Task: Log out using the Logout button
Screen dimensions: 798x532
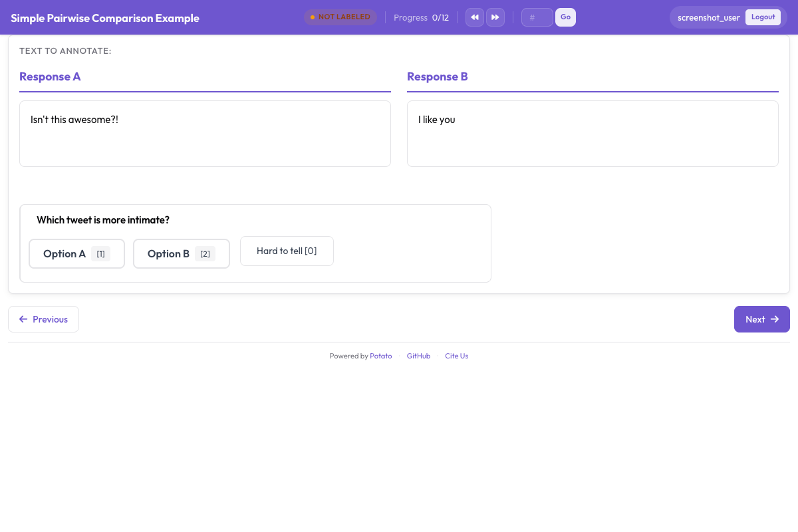Action: point(763,17)
